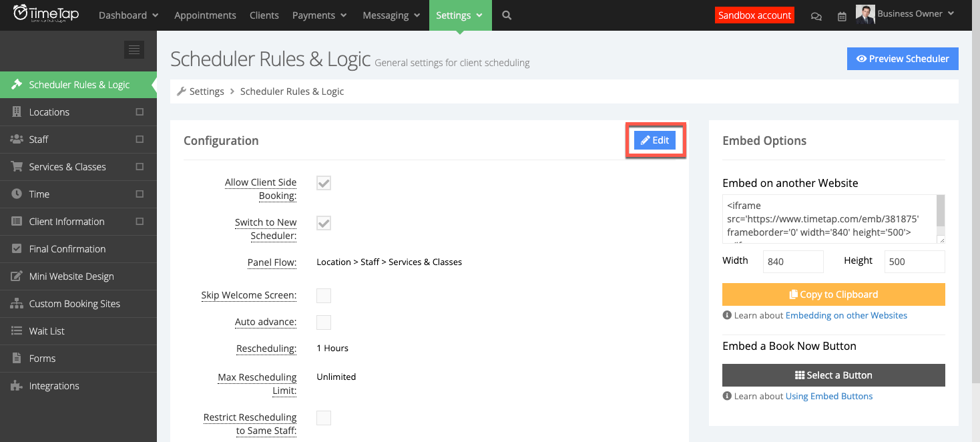Enable the Auto advance checkbox
Image resolution: width=980 pixels, height=442 pixels.
324,322
